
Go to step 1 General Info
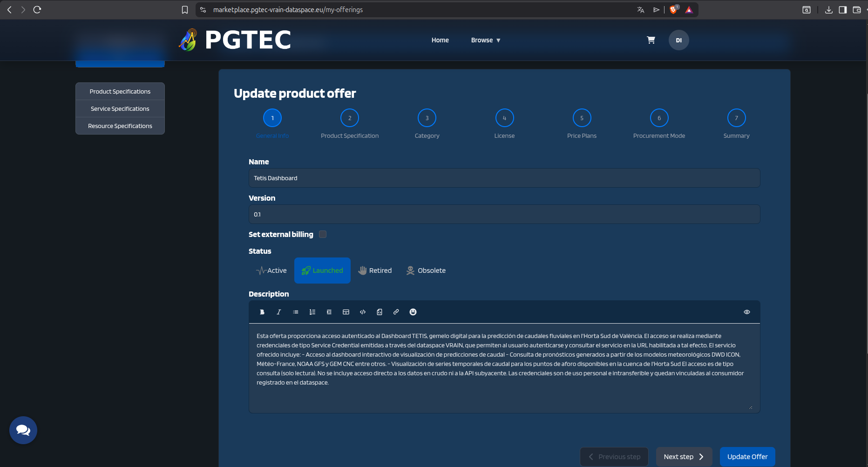pyautogui.click(x=272, y=118)
